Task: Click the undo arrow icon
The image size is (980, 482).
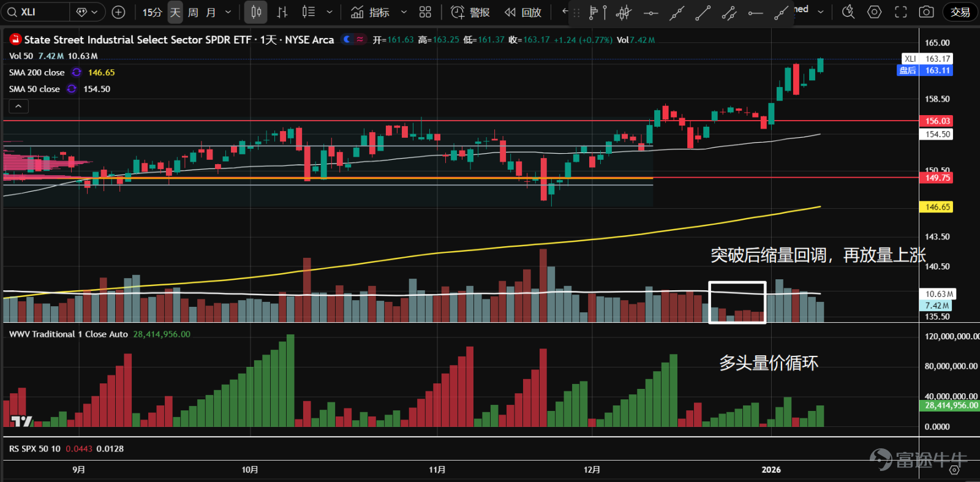Action: pyautogui.click(x=565, y=12)
